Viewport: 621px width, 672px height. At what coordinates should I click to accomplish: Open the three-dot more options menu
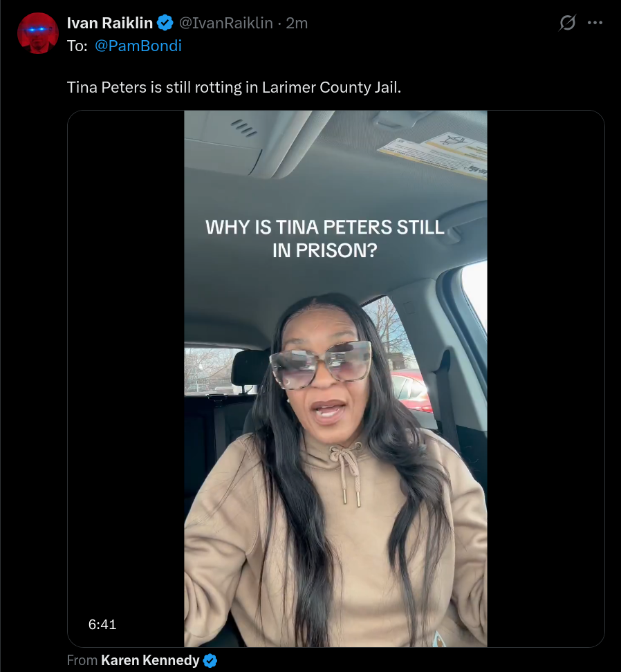595,23
